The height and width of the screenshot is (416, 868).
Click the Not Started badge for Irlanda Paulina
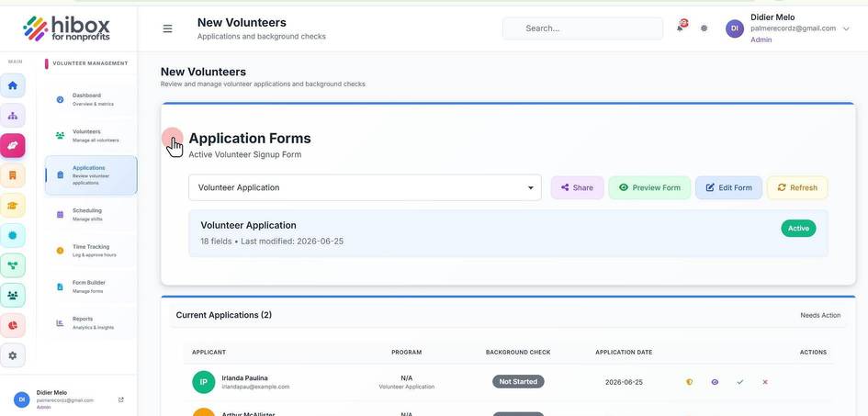(x=518, y=382)
